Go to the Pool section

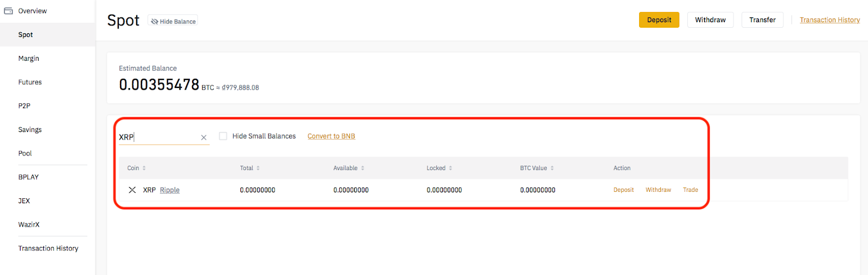click(x=25, y=154)
